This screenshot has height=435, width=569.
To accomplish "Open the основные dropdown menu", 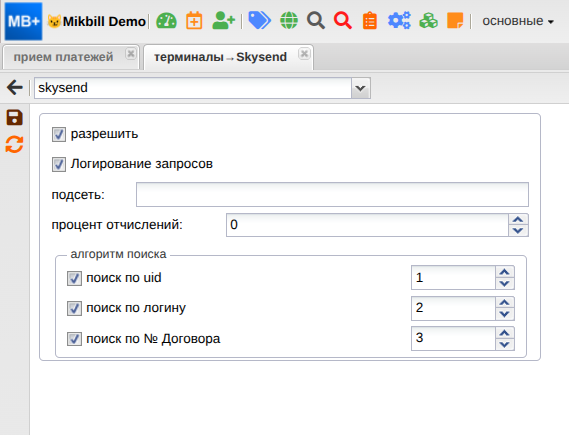I will 518,21.
